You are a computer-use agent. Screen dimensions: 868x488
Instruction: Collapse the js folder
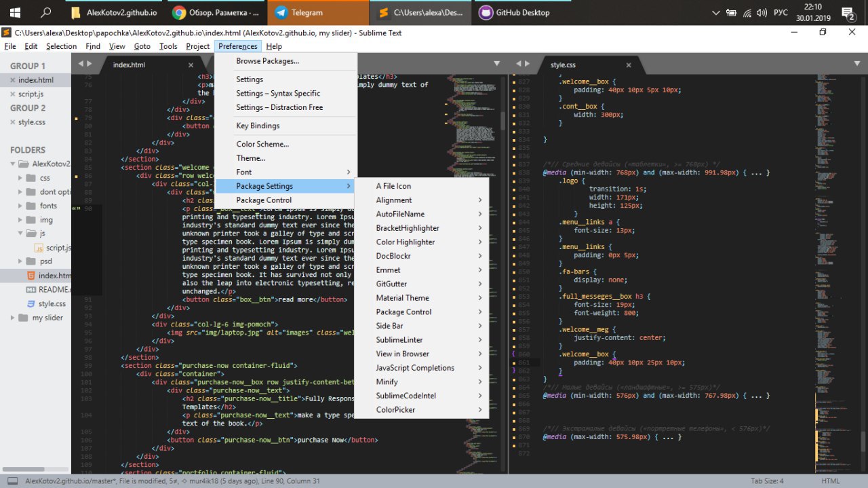20,233
